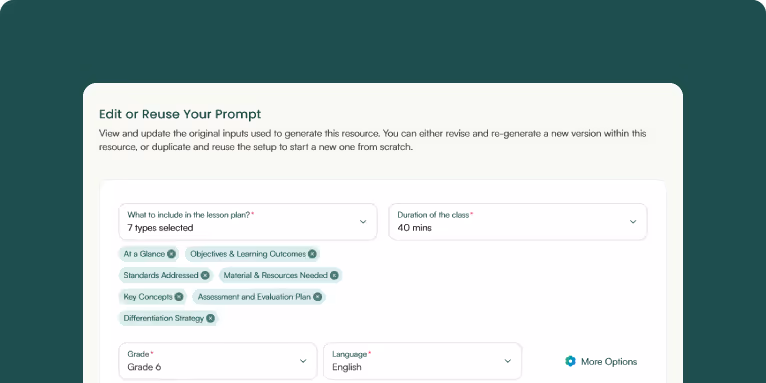Click the 'Grade 6' value

coord(144,367)
